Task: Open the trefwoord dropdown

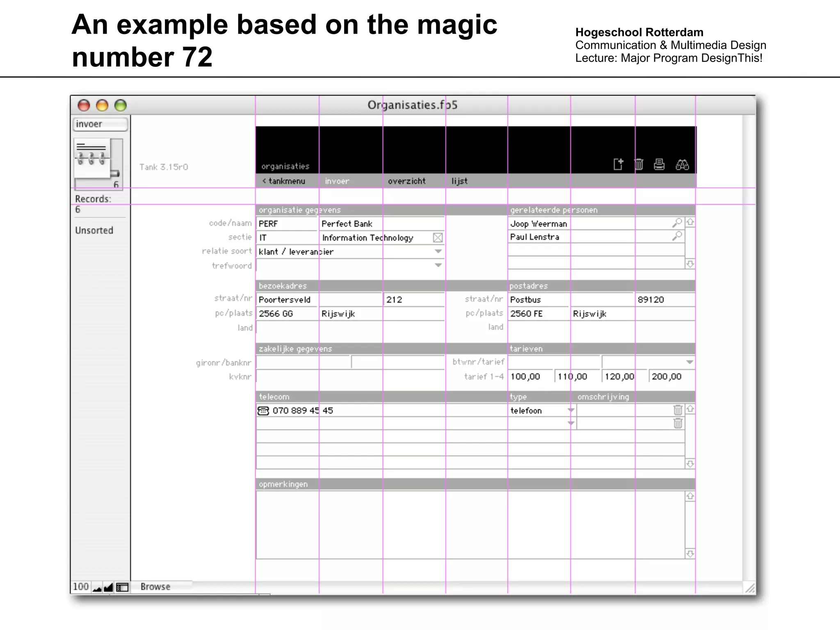Action: click(438, 265)
